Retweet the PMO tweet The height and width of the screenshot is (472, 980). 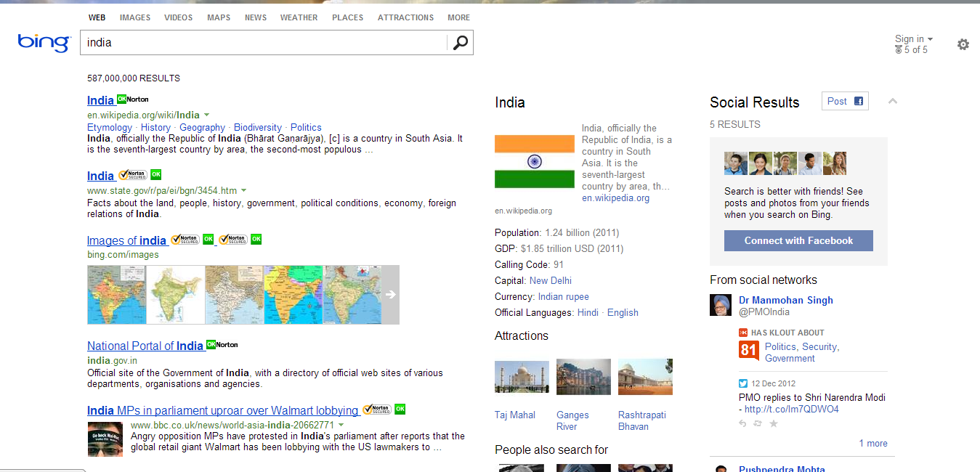coord(758,423)
